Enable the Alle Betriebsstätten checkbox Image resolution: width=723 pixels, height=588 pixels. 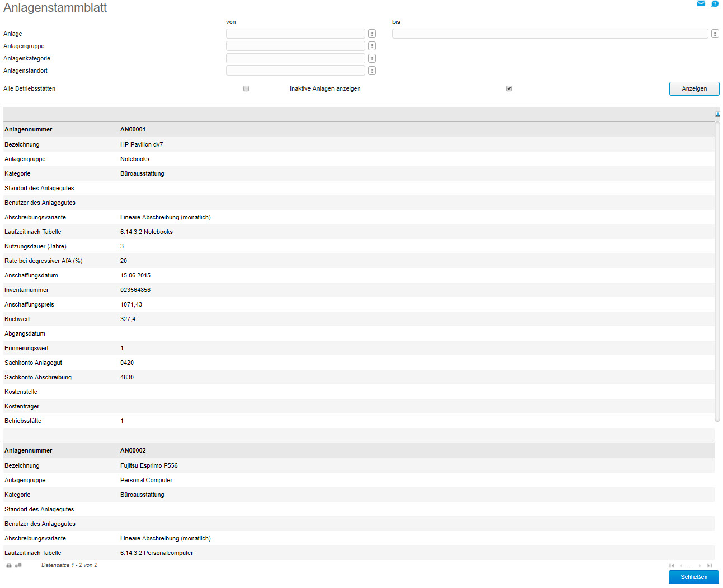246,88
